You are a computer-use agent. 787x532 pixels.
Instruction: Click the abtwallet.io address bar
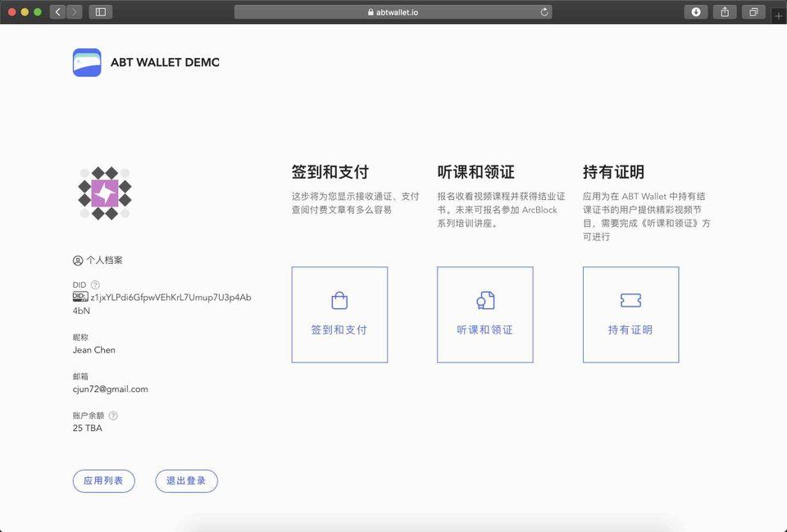point(393,12)
